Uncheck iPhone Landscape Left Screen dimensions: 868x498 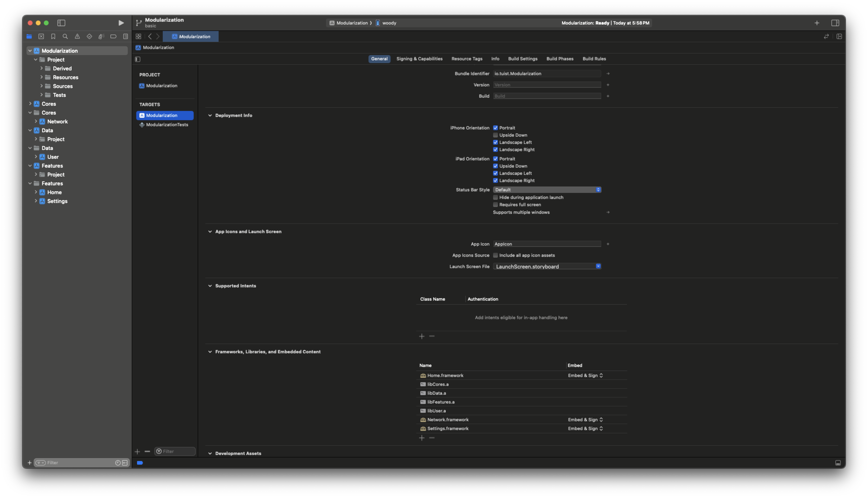click(495, 142)
